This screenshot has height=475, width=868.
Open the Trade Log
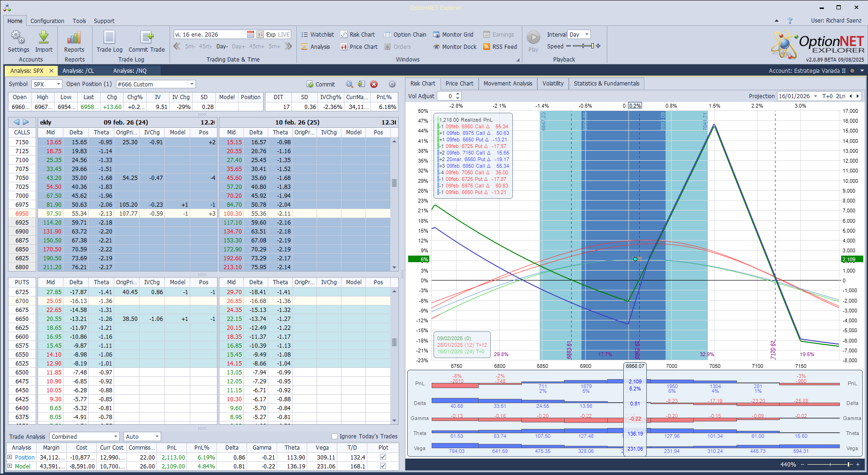coord(109,41)
